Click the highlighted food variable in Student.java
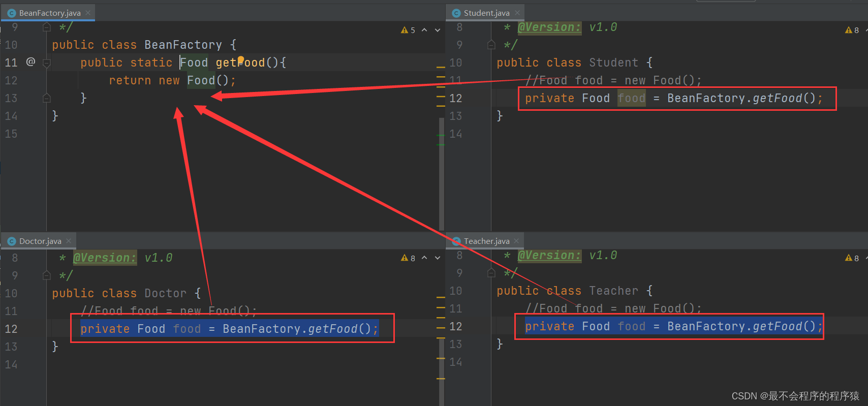Image resolution: width=868 pixels, height=406 pixels. click(631, 98)
